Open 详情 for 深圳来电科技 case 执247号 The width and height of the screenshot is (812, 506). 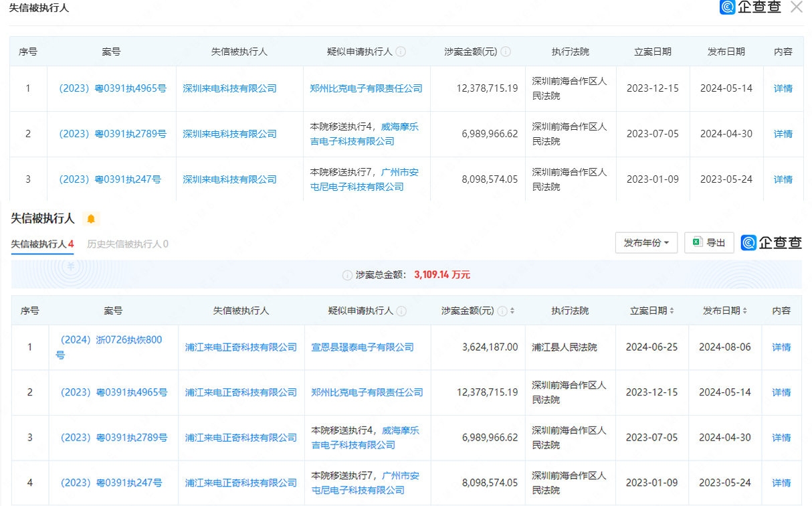coord(783,179)
